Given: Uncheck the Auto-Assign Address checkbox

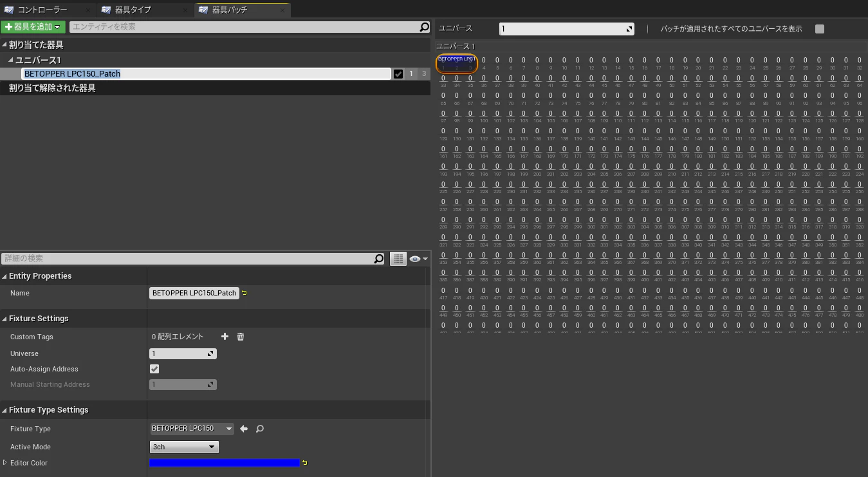Looking at the screenshot, I should click(154, 369).
